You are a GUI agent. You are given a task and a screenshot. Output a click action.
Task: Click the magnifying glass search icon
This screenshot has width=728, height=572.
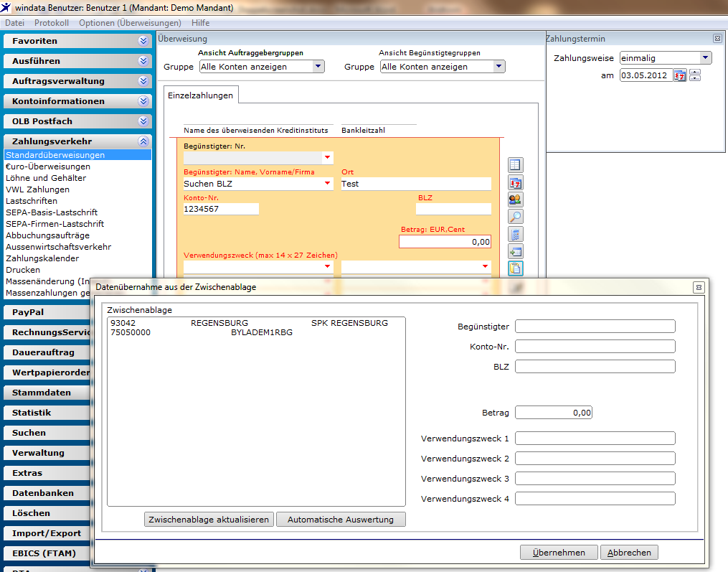(516, 217)
